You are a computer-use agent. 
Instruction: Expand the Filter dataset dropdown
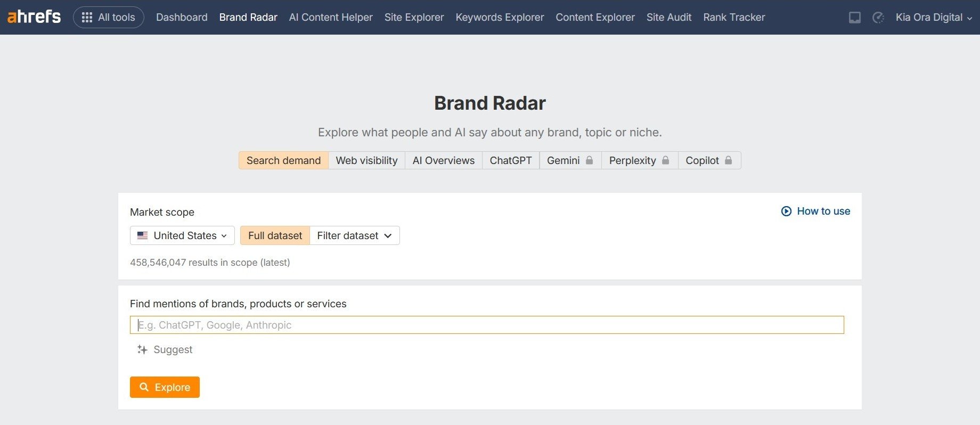(x=354, y=235)
